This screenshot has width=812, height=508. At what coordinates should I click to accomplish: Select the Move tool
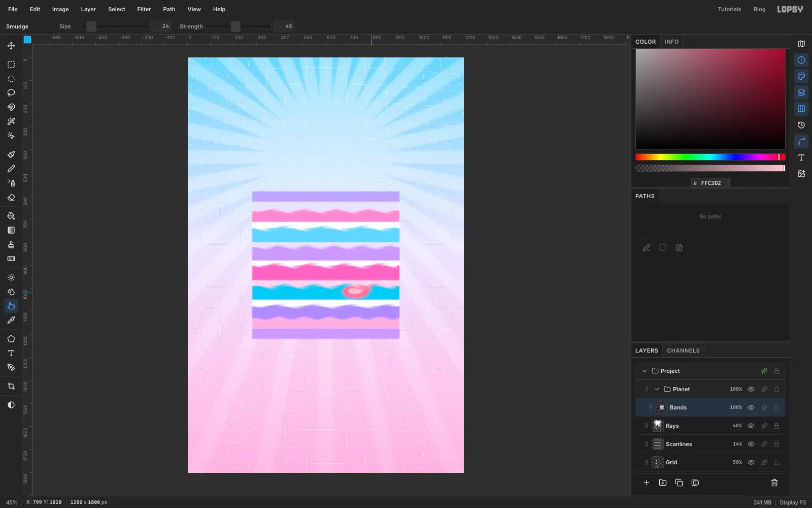(x=11, y=46)
